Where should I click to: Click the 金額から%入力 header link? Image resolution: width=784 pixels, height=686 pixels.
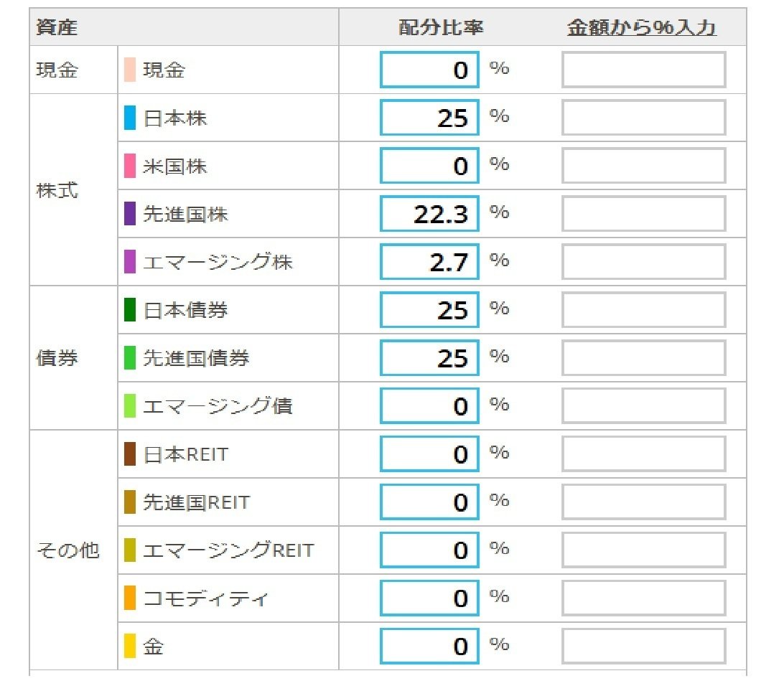pyautogui.click(x=642, y=27)
